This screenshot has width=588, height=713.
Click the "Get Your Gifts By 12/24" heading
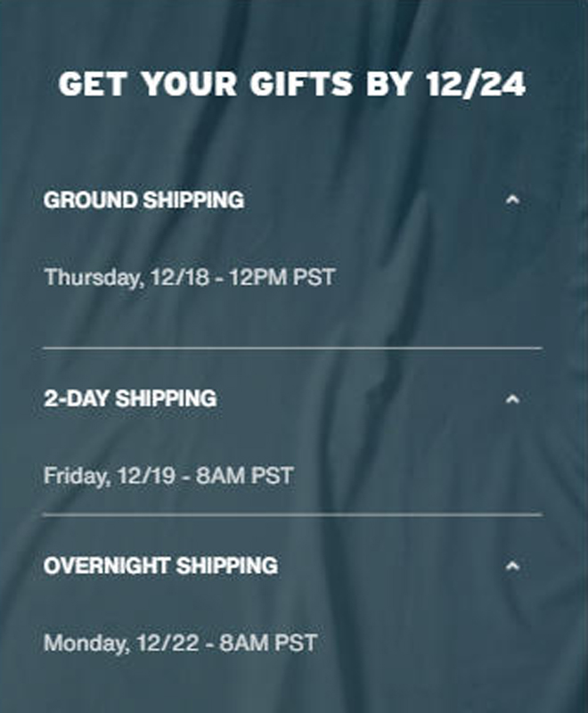click(x=292, y=85)
